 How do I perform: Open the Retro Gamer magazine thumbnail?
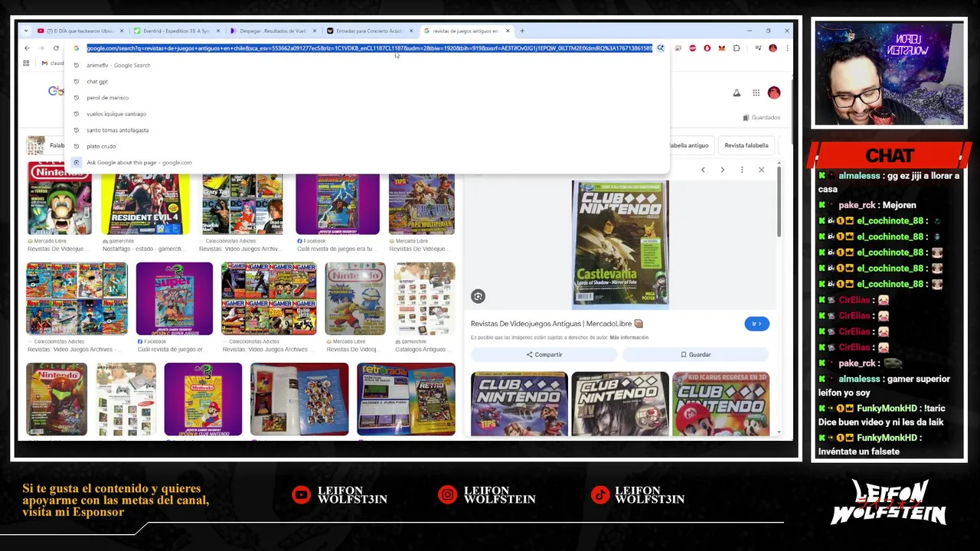[406, 399]
